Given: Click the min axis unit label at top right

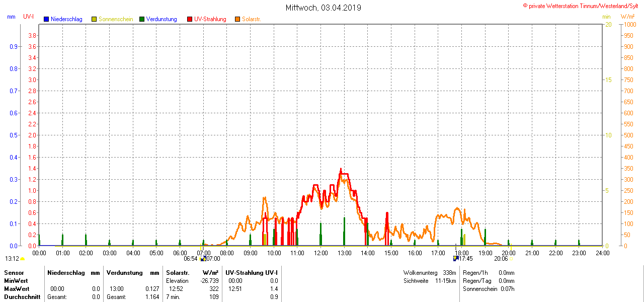Looking at the screenshot, I should (x=606, y=17).
